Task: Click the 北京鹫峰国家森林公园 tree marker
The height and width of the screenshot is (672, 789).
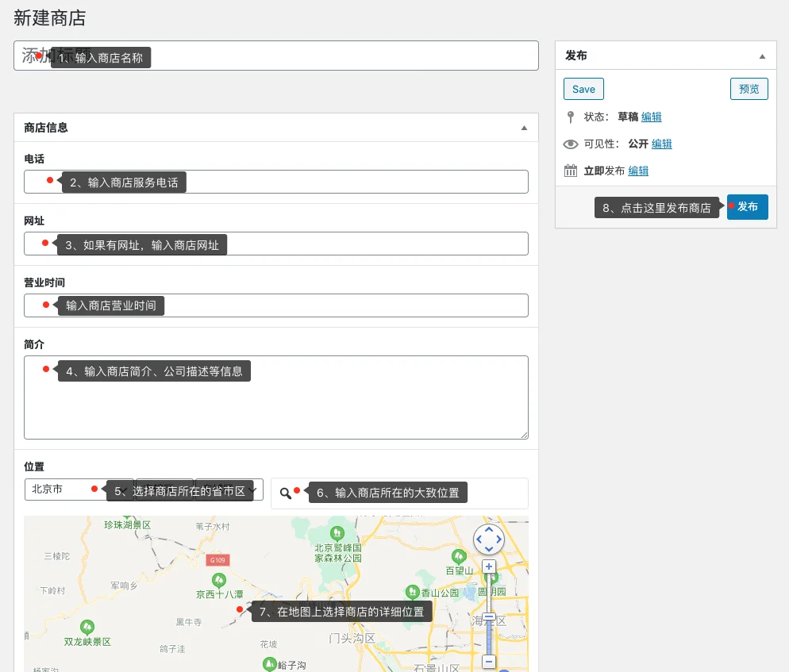Action: pos(337,531)
